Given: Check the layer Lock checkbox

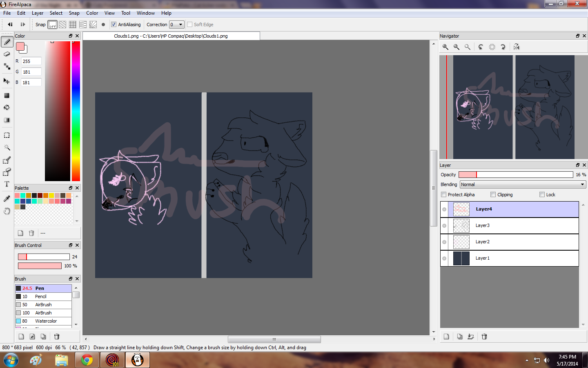Looking at the screenshot, I should 542,195.
